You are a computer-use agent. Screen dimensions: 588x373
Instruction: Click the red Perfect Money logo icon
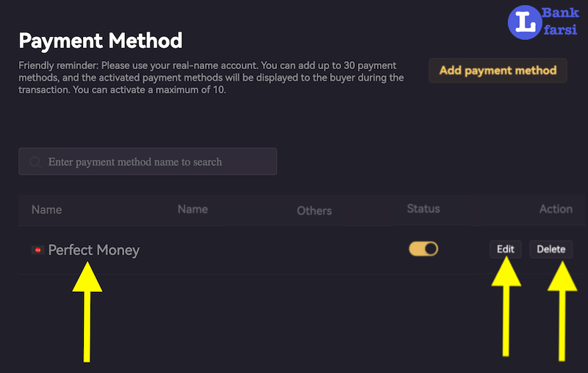(37, 250)
